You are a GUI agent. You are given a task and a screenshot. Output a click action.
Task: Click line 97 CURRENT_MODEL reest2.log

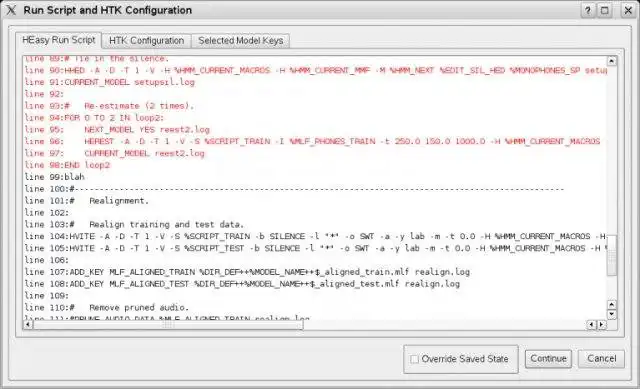pyautogui.click(x=114, y=153)
